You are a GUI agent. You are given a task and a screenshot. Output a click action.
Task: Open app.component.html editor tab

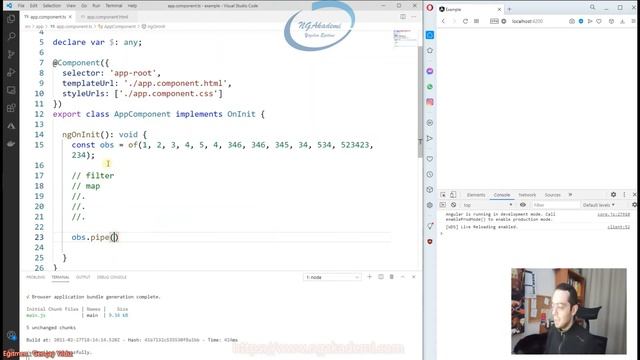pyautogui.click(x=107, y=17)
